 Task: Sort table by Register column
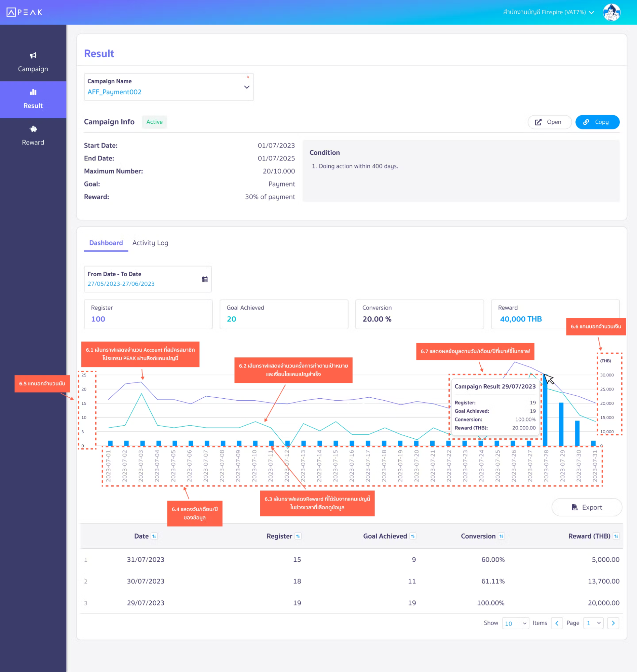[298, 536]
